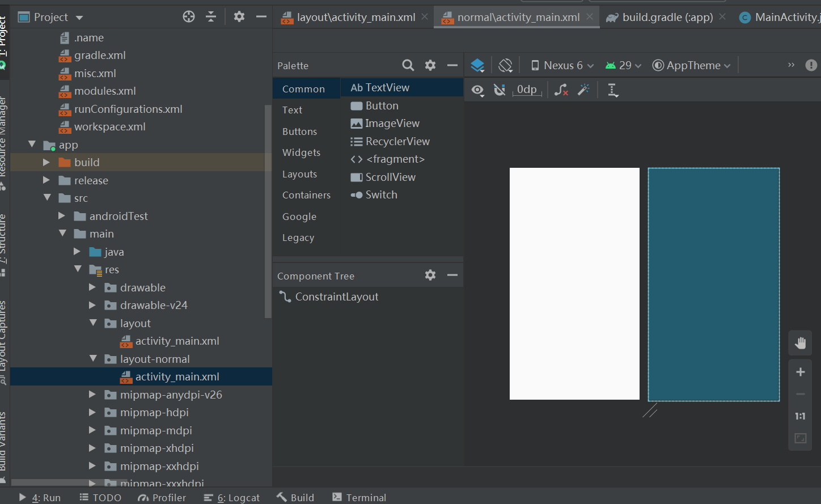
Task: Open view options eye icon
Action: pos(478,90)
